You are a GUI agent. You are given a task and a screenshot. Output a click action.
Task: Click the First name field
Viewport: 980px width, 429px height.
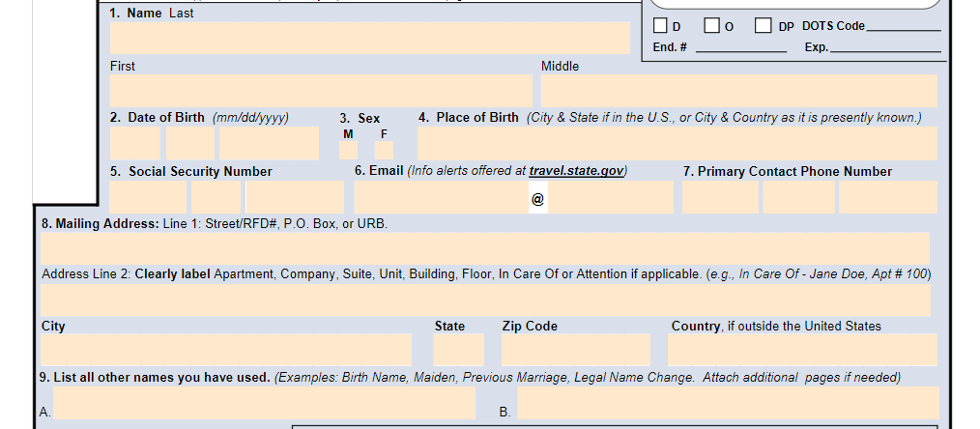[x=321, y=91]
